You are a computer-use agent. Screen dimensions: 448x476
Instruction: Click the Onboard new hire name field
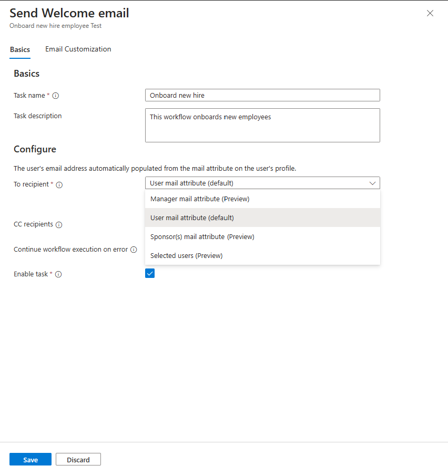tap(262, 95)
